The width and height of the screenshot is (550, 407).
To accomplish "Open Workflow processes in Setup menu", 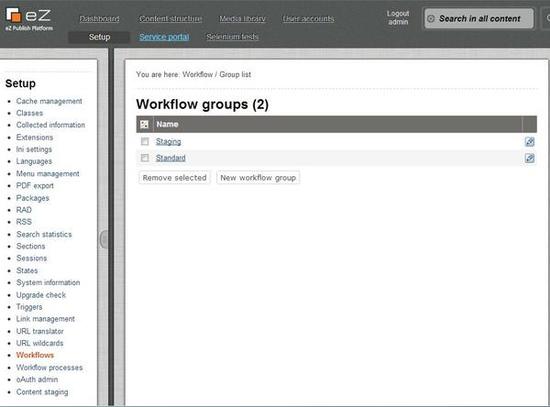I will [49, 367].
